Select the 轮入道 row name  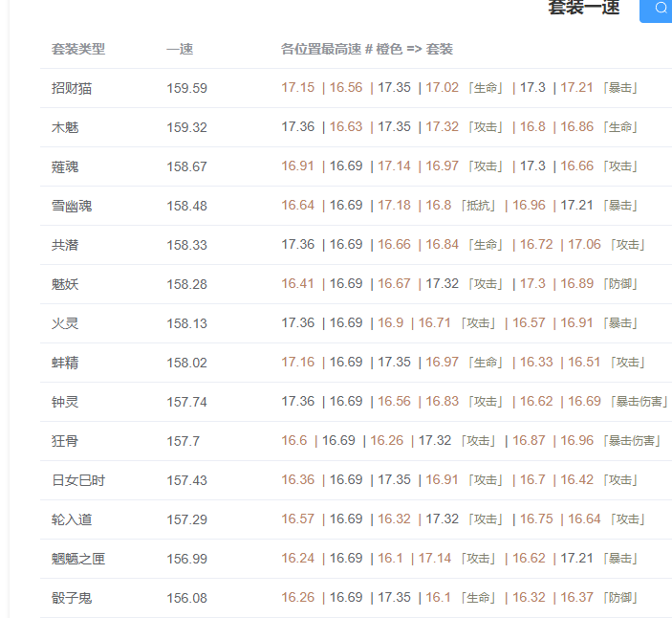pos(72,519)
